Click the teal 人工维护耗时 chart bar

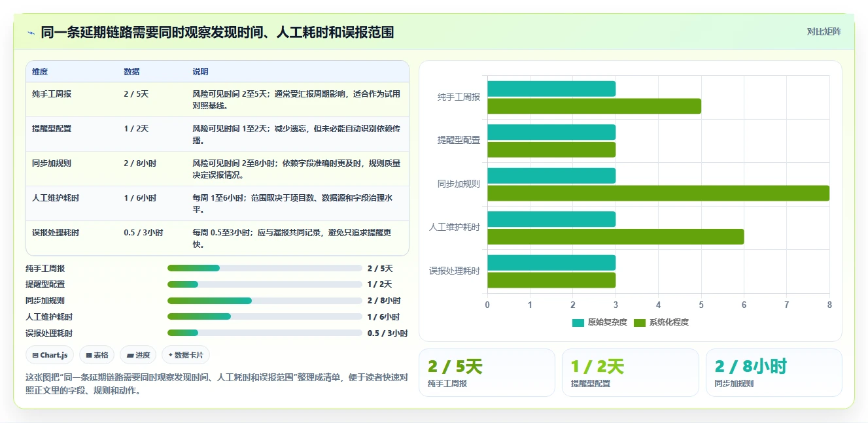coord(551,219)
